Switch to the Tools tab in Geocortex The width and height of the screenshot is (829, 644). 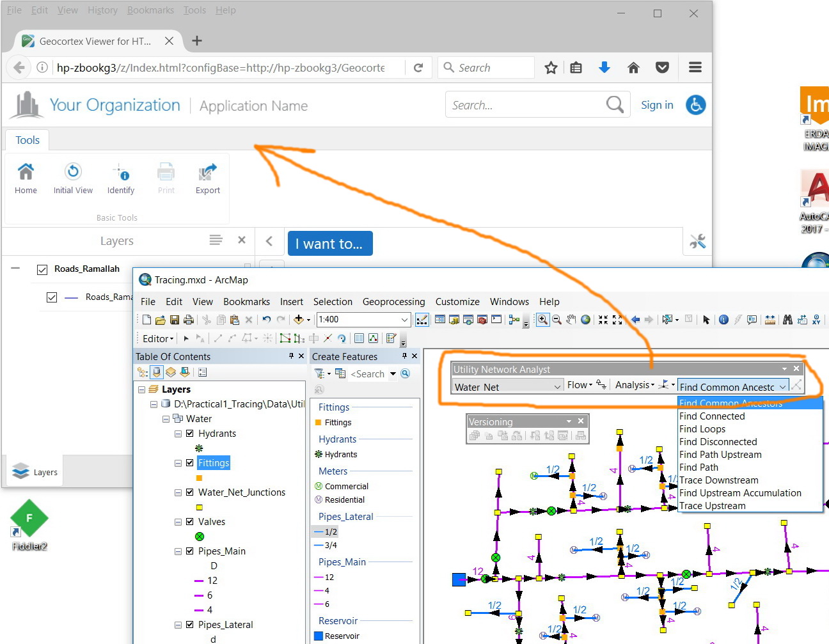(x=28, y=140)
